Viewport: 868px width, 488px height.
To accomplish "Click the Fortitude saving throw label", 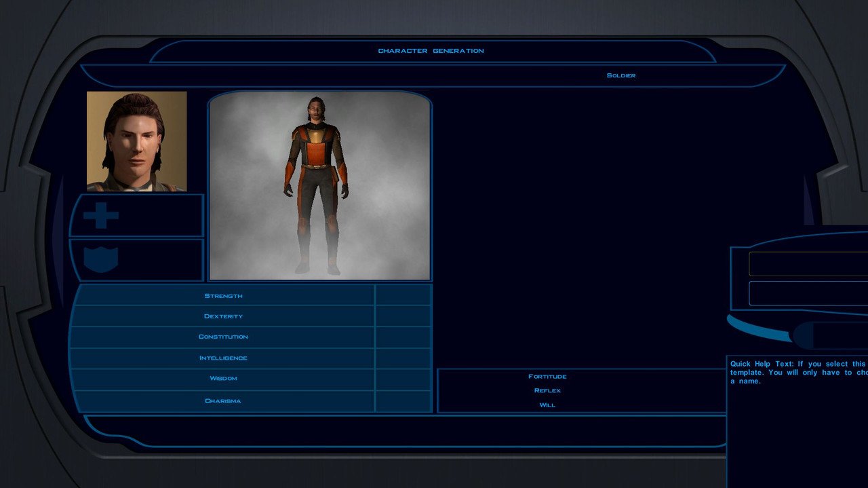I will point(547,376).
